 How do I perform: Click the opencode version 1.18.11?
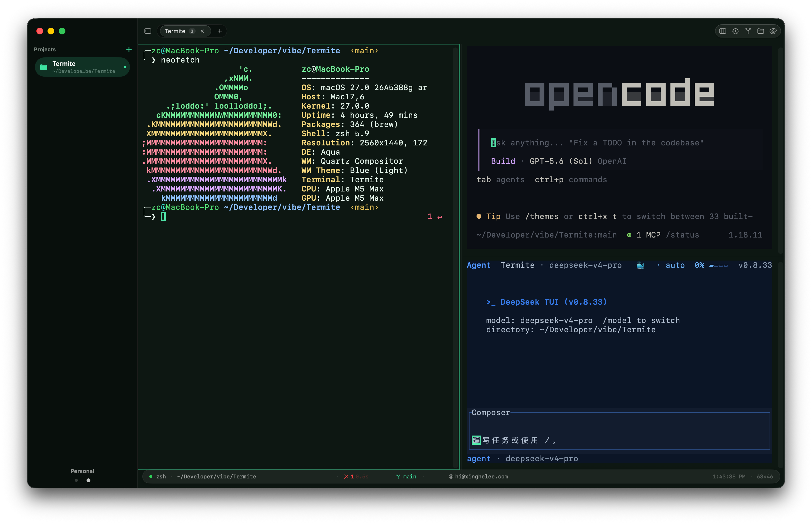(745, 235)
